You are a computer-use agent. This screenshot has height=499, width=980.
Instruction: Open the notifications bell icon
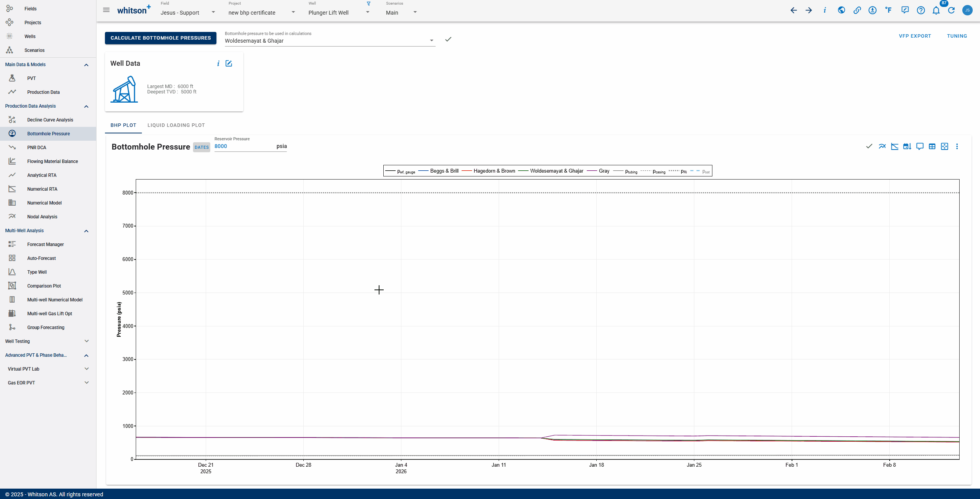(936, 10)
